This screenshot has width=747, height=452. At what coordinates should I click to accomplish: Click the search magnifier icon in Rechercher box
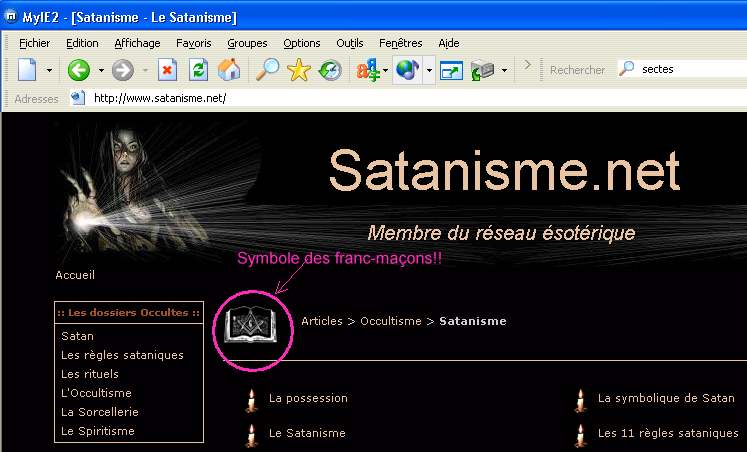[626, 69]
